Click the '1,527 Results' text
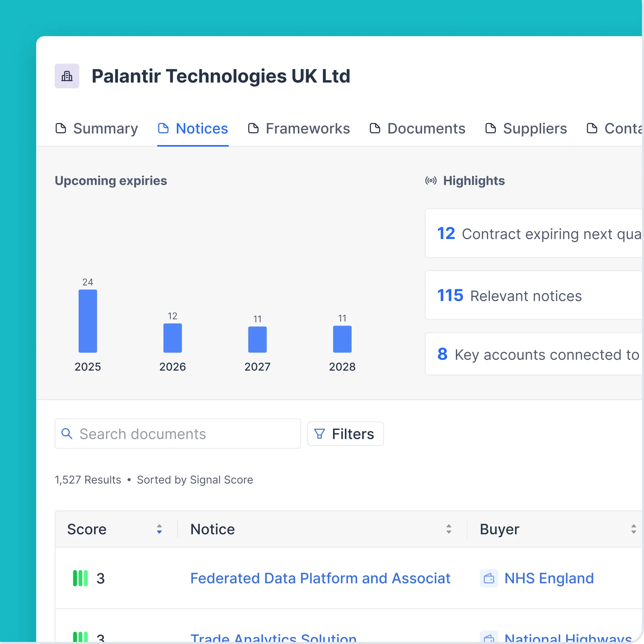This screenshot has width=644, height=644. 88,480
